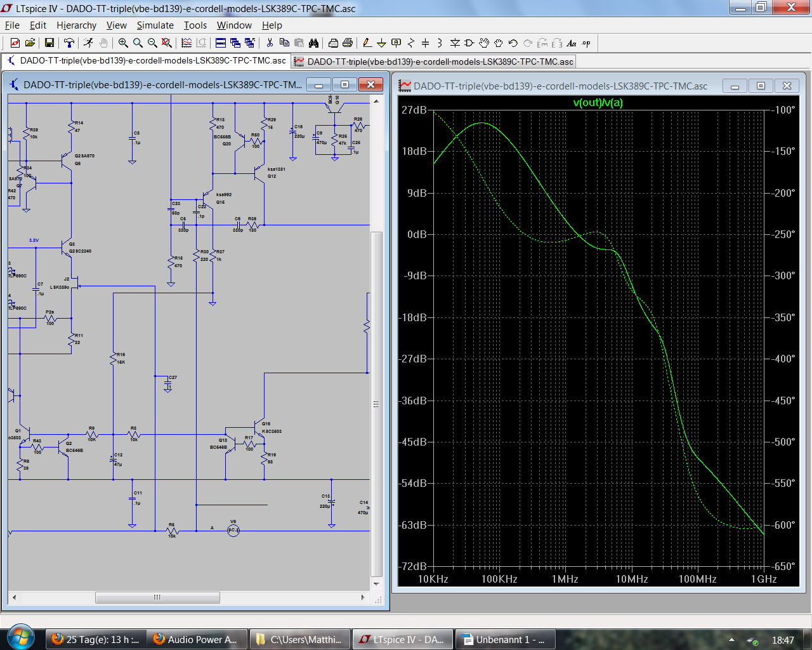Click the -100° phase axis label

click(x=783, y=110)
